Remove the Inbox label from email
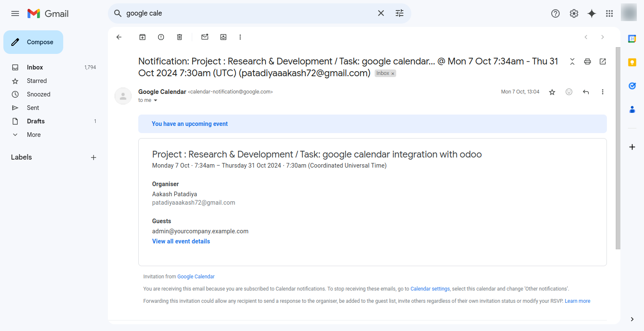 (393, 74)
